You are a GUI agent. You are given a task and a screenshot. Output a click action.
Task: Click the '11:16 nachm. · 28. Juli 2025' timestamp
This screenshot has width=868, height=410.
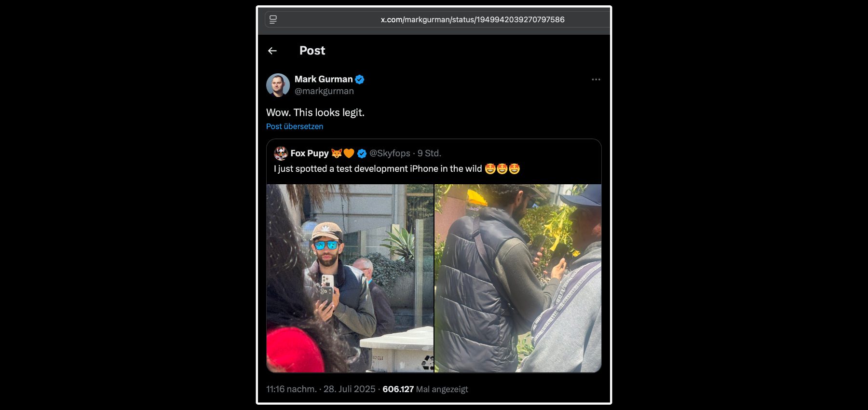(x=321, y=389)
